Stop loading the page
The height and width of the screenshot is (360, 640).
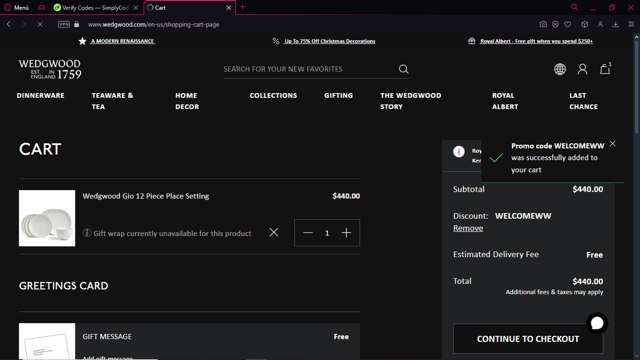pyautogui.click(x=40, y=24)
